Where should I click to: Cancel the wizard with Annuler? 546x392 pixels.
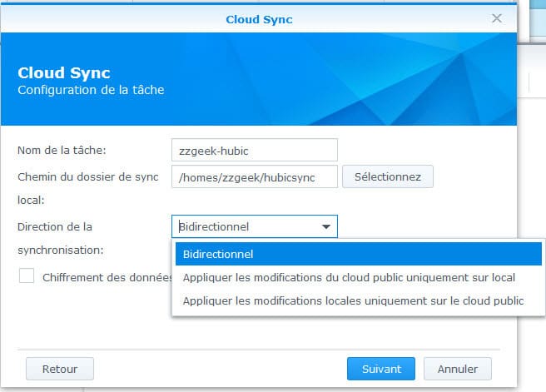(x=458, y=369)
